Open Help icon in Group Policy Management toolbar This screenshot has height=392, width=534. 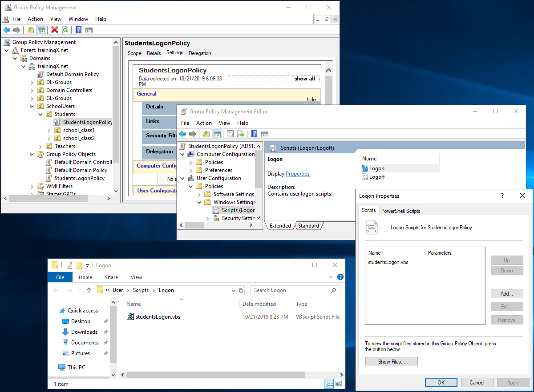pos(79,30)
